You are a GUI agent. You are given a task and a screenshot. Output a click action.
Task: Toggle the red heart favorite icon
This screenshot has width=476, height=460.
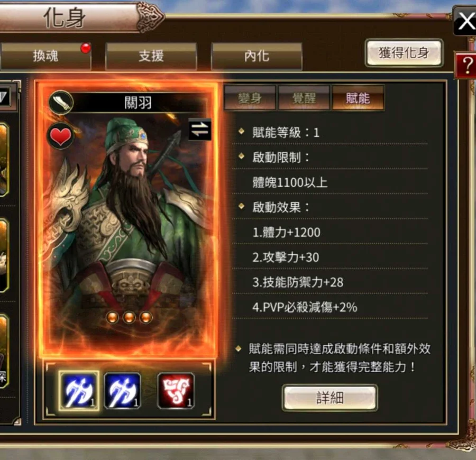click(60, 136)
